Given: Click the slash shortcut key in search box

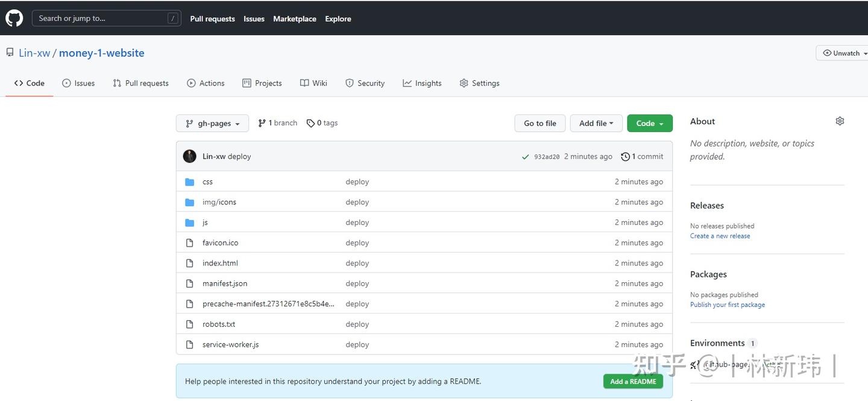Looking at the screenshot, I should click(x=173, y=18).
